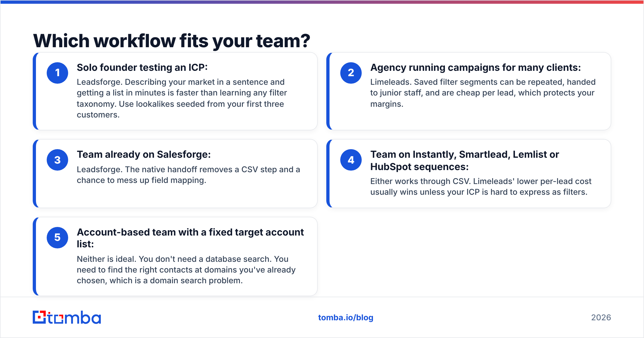Open the tomba.io/blog link
Screen dimensions: 644x338
tap(346, 318)
